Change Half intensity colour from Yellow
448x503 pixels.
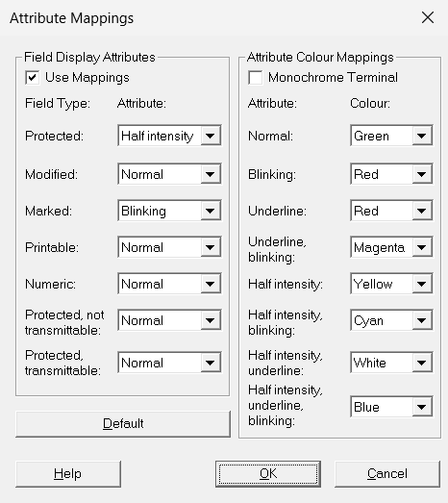pos(391,284)
